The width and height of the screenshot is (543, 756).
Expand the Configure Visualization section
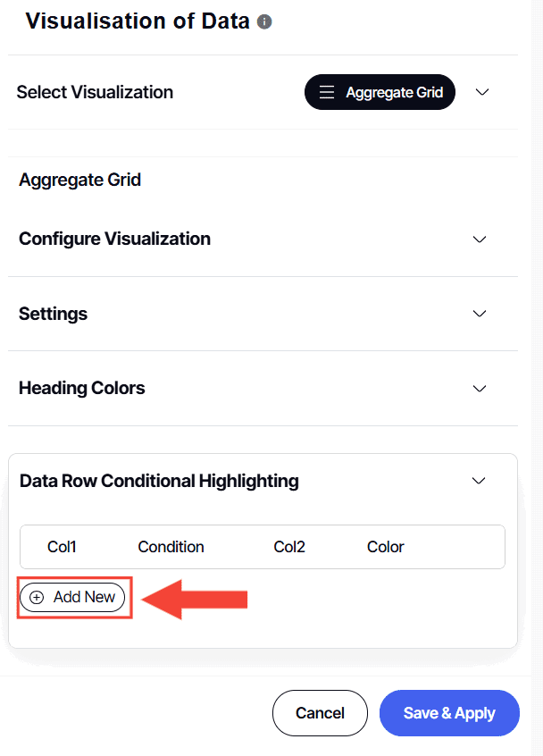[x=480, y=239]
